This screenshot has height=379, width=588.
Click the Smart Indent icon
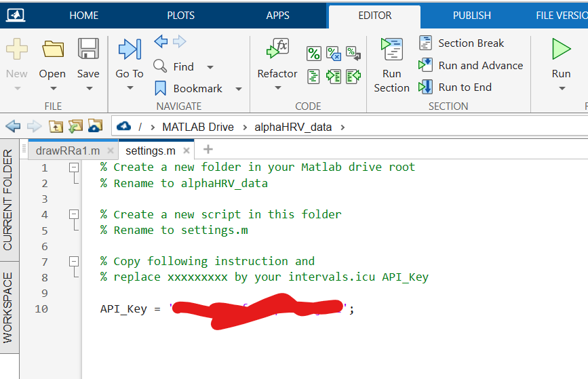(x=313, y=77)
